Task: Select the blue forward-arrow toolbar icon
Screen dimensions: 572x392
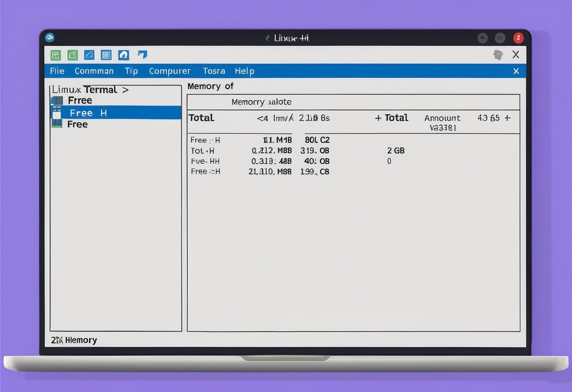Action: click(x=141, y=55)
